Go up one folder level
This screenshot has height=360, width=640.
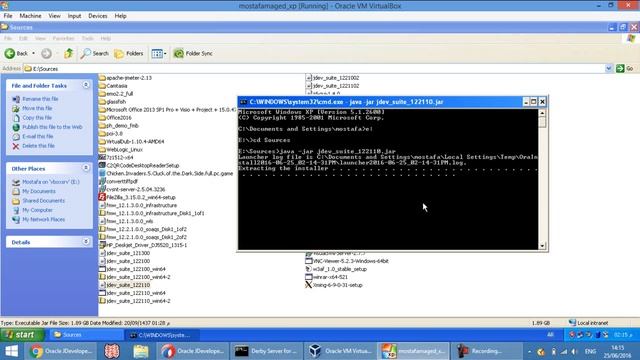pos(69,53)
